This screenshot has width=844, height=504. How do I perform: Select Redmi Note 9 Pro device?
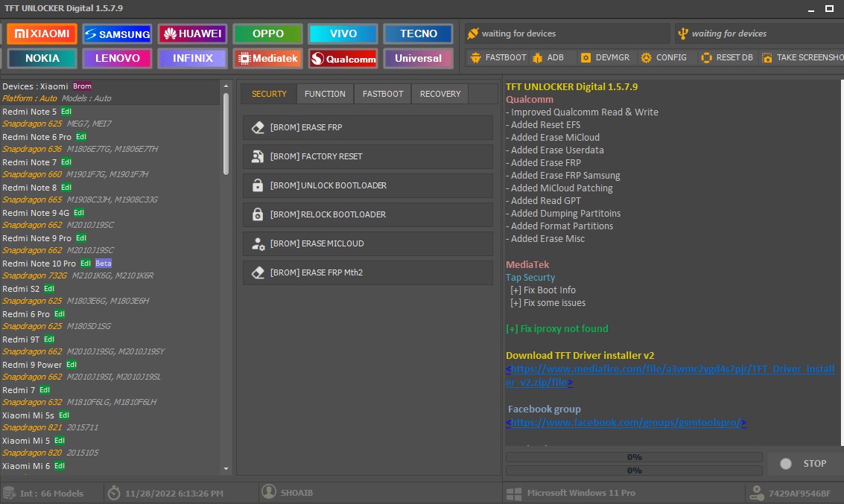(x=37, y=238)
